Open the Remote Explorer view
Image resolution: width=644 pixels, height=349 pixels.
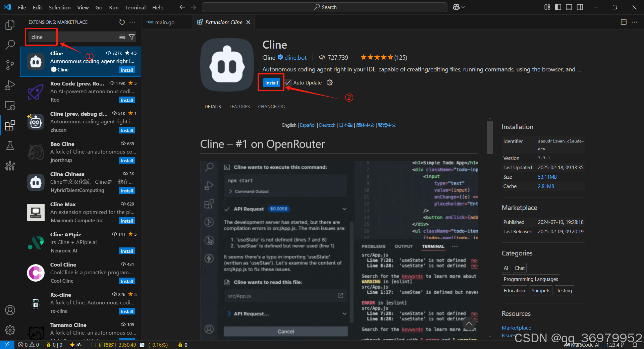coord(10,105)
